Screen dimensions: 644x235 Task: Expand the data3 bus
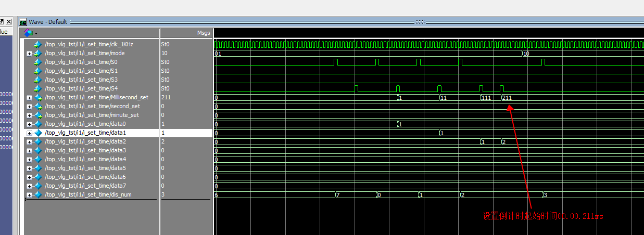point(29,151)
